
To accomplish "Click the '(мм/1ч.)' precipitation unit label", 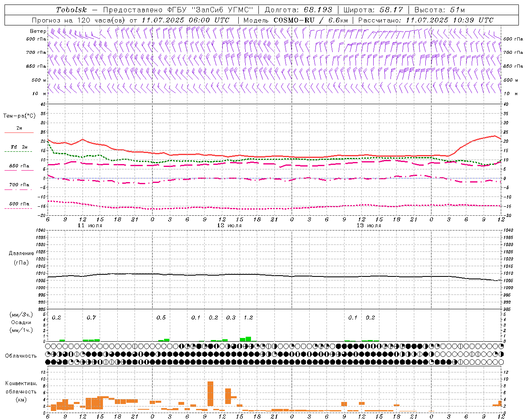I will [21, 330].
